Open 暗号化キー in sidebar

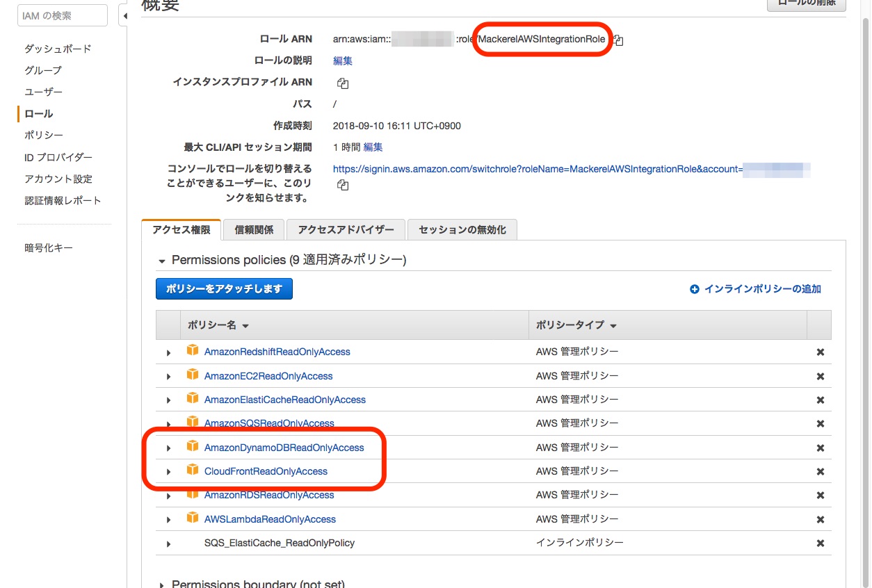coord(49,247)
